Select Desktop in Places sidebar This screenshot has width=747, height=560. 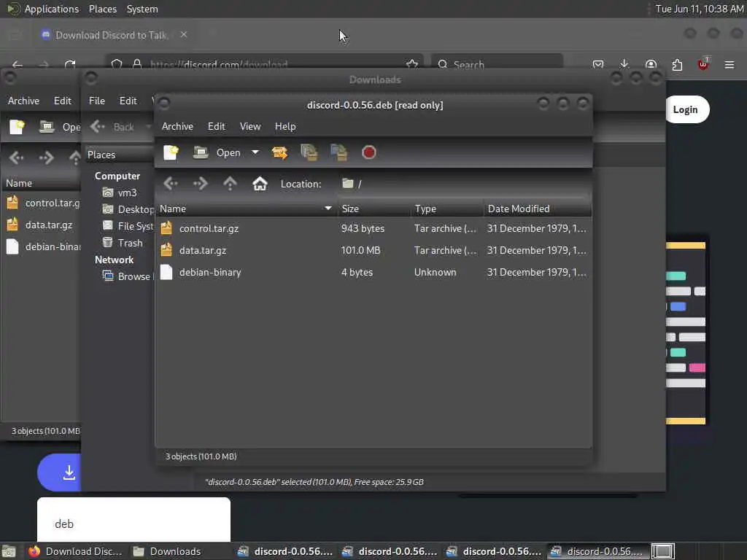128,209
